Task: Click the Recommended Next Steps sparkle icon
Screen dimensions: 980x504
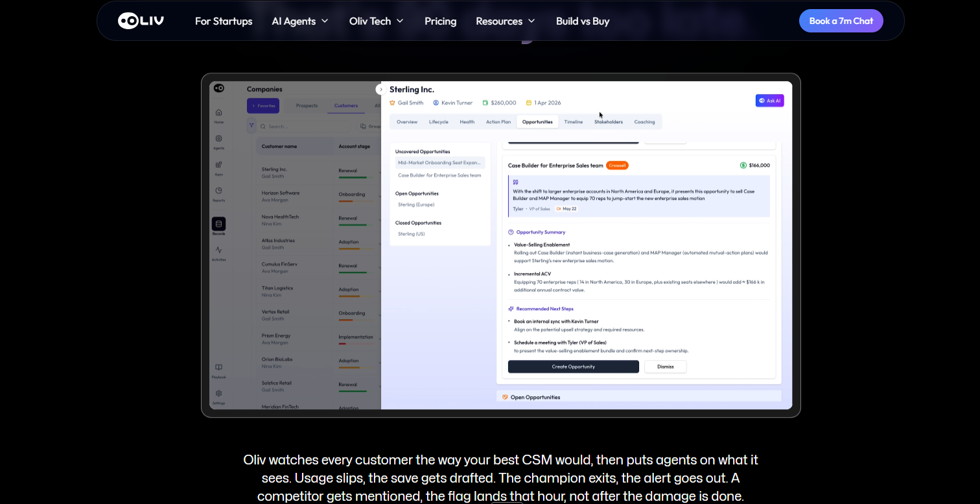Action: (x=511, y=309)
